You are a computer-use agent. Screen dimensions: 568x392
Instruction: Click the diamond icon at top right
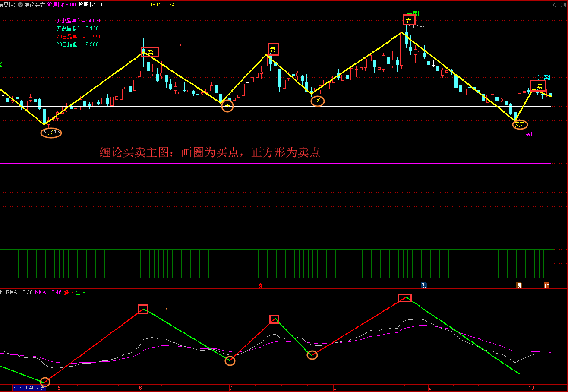(x=555, y=5)
